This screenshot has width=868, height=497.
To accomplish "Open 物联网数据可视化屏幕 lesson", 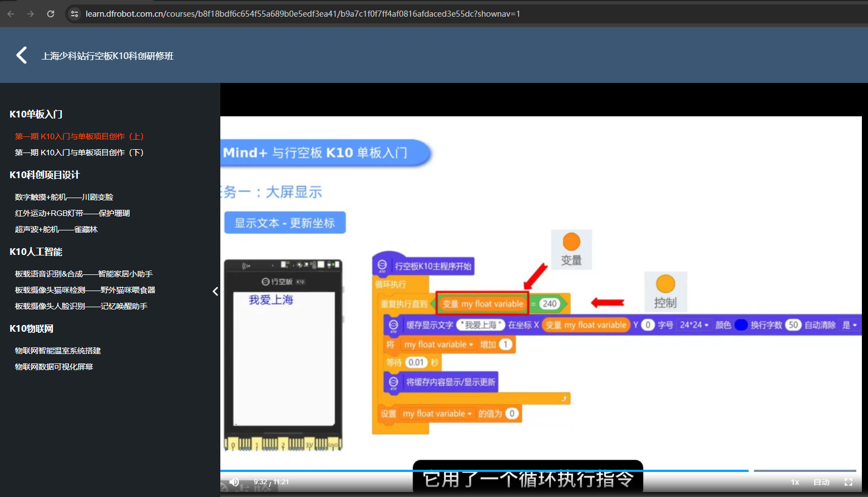I will tap(54, 367).
